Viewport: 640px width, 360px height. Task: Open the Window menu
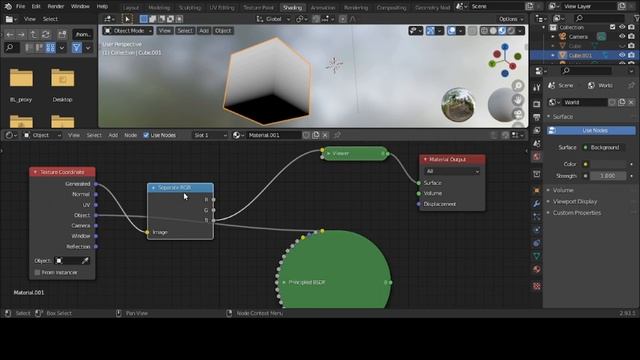[x=80, y=6]
